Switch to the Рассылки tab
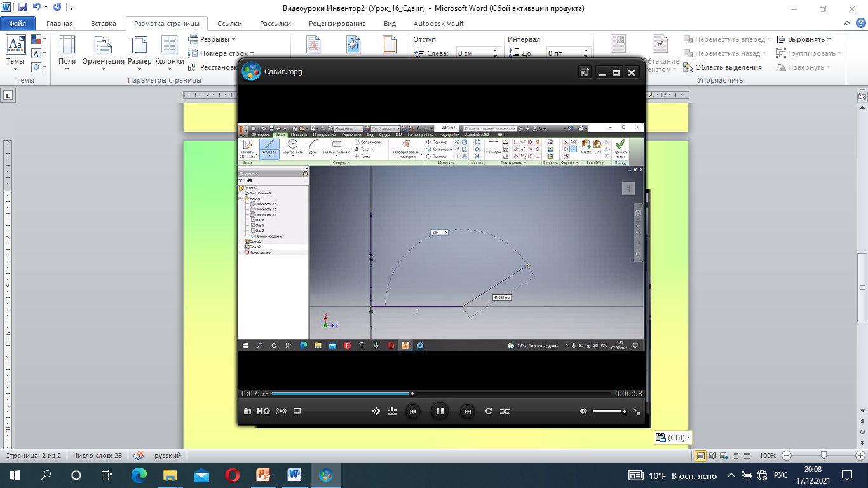Image resolution: width=868 pixels, height=488 pixels. pyautogui.click(x=275, y=24)
